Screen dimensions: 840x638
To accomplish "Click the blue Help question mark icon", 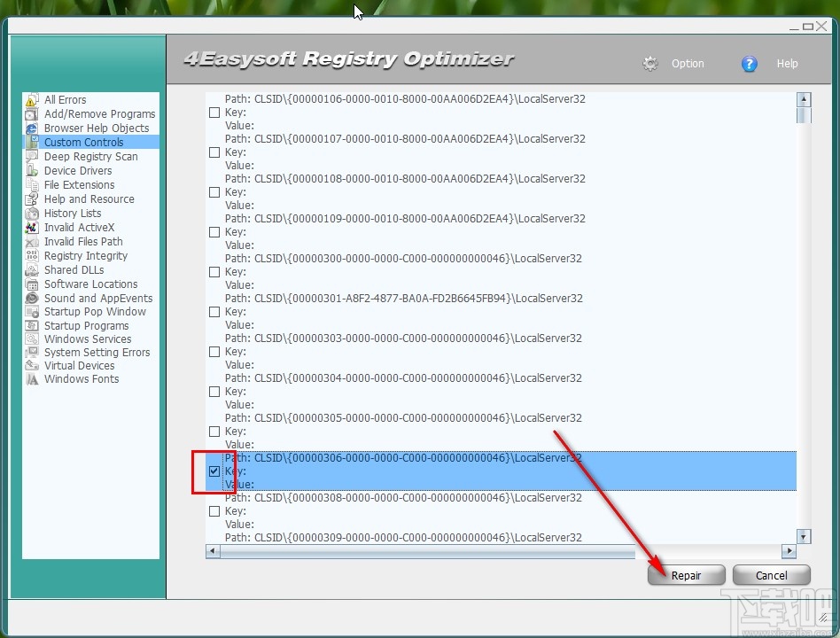I will [x=749, y=64].
